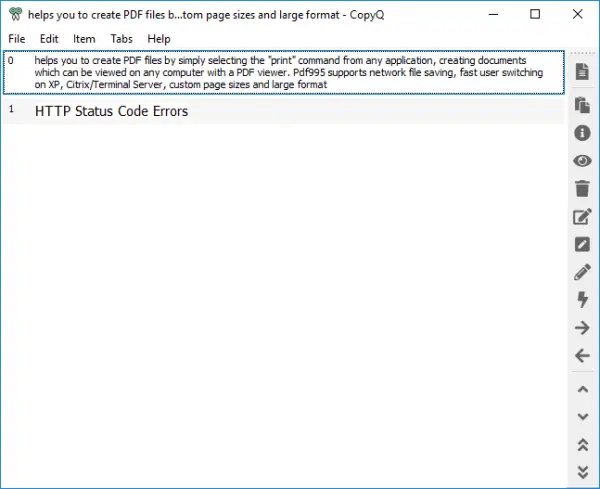Move item to bottom with double chevron
The height and width of the screenshot is (489, 600).
(582, 472)
